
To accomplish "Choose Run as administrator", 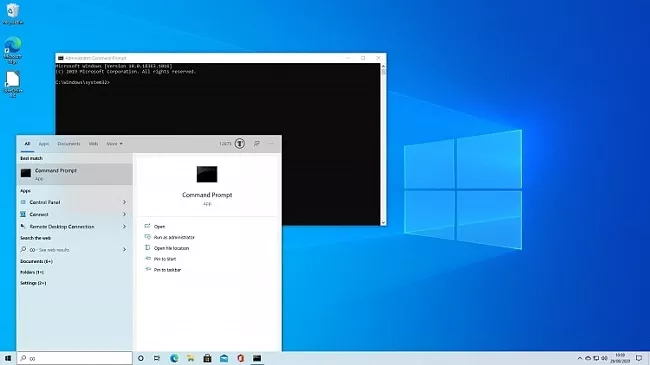I will click(174, 237).
